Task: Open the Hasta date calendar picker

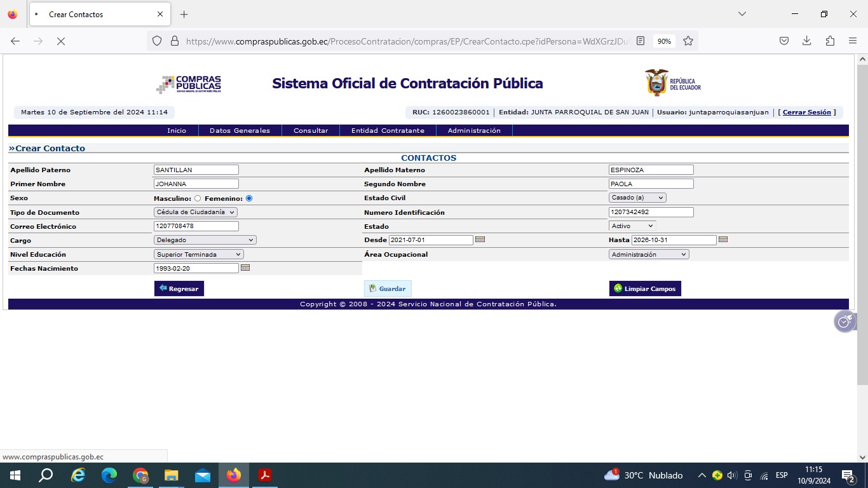Action: click(723, 240)
